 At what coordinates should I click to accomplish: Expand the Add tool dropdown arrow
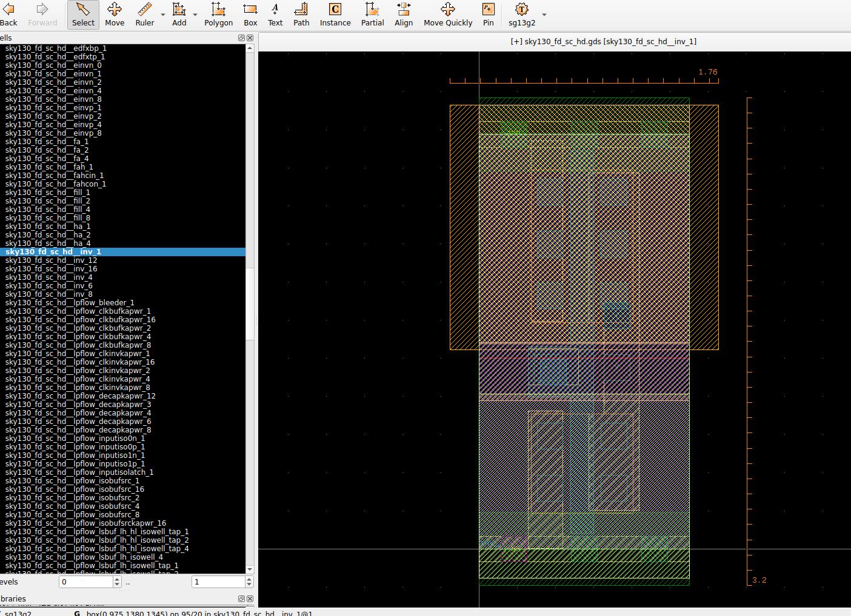click(195, 15)
